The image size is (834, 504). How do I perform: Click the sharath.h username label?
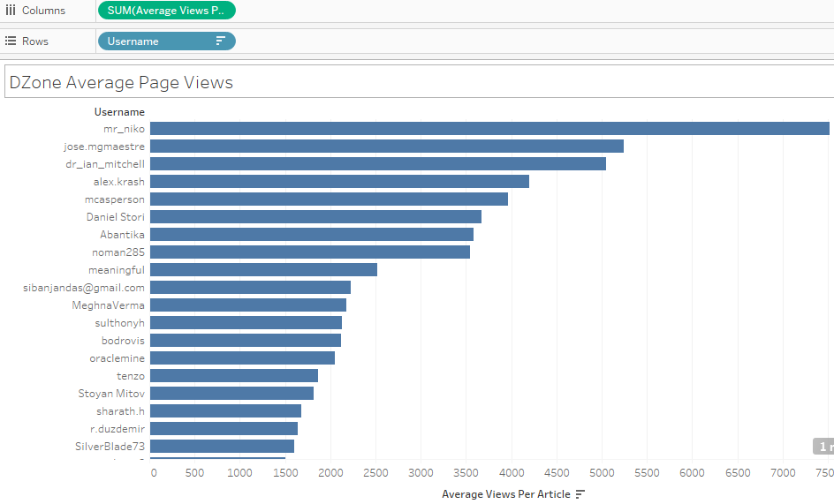click(120, 411)
